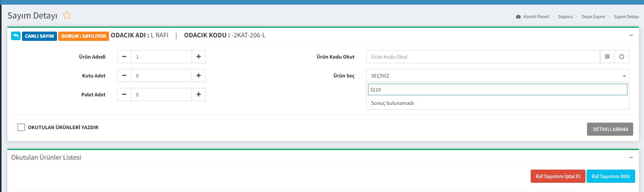The height and width of the screenshot is (192, 644).
Task: Enable Okutulan Ürünleri Yazdır checkbox
Action: pyautogui.click(x=21, y=127)
